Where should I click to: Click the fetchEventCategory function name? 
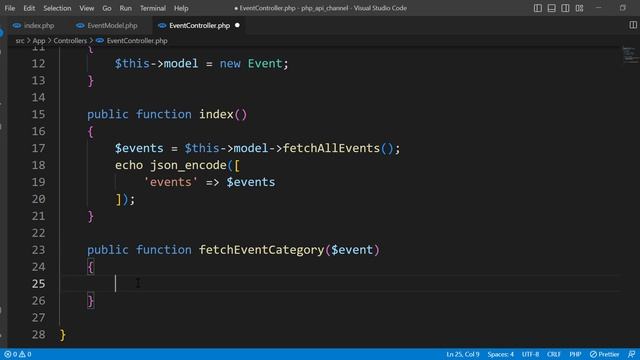pyautogui.click(x=261, y=250)
